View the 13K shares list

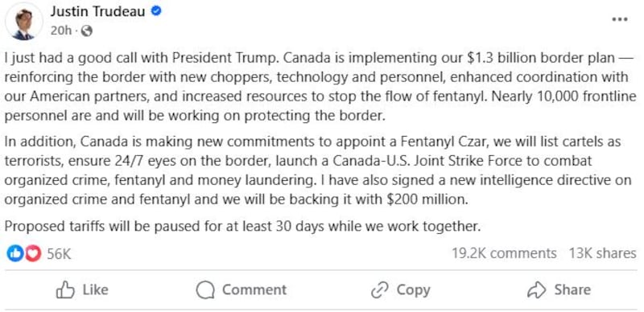pyautogui.click(x=602, y=253)
